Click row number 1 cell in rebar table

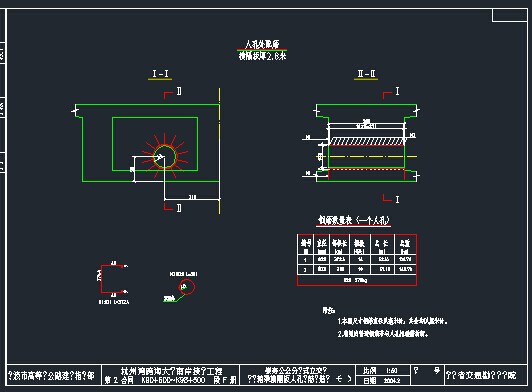(306, 259)
